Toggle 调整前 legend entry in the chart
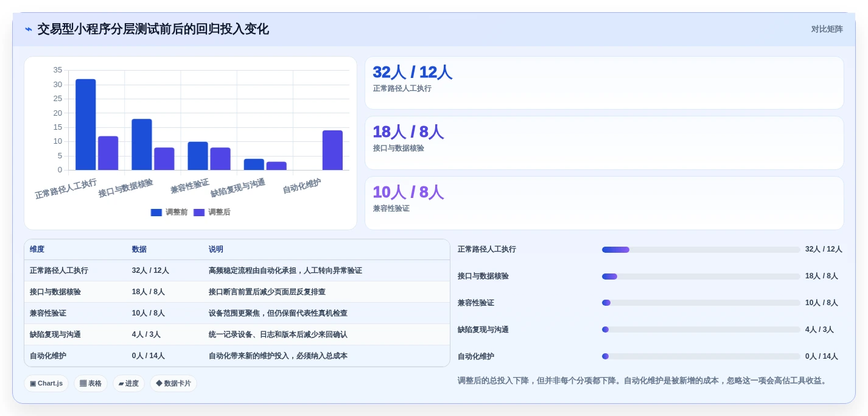The width and height of the screenshot is (868, 416). pyautogui.click(x=169, y=212)
